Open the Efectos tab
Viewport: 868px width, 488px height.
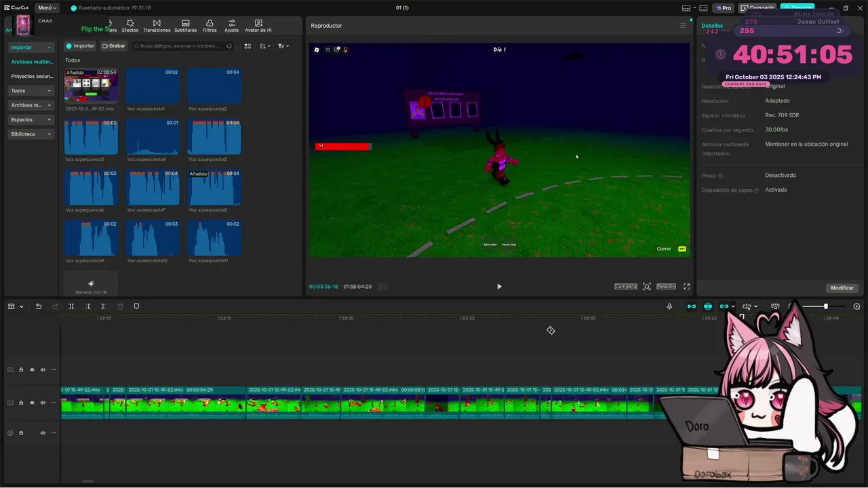[130, 26]
